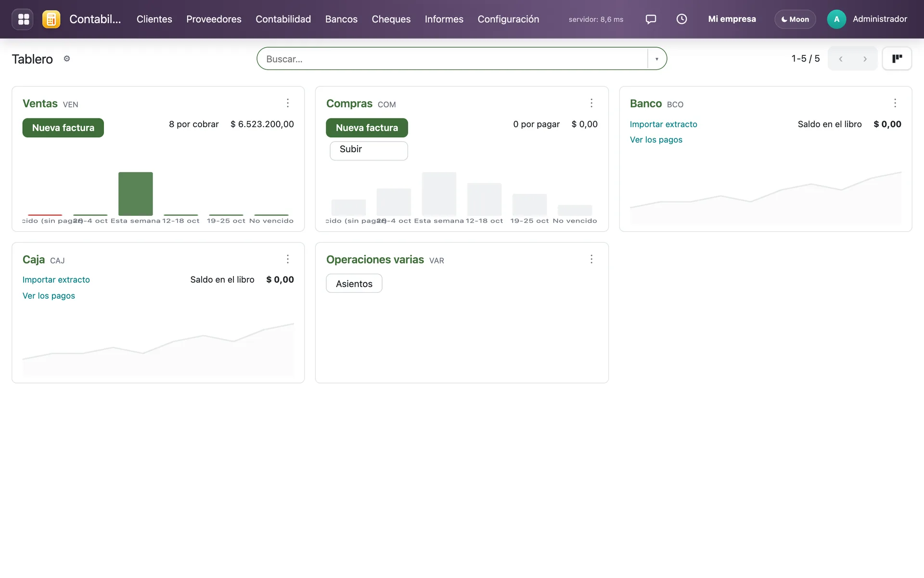Click the Buscar search field
Screen dimensions: 924x578
[452, 59]
